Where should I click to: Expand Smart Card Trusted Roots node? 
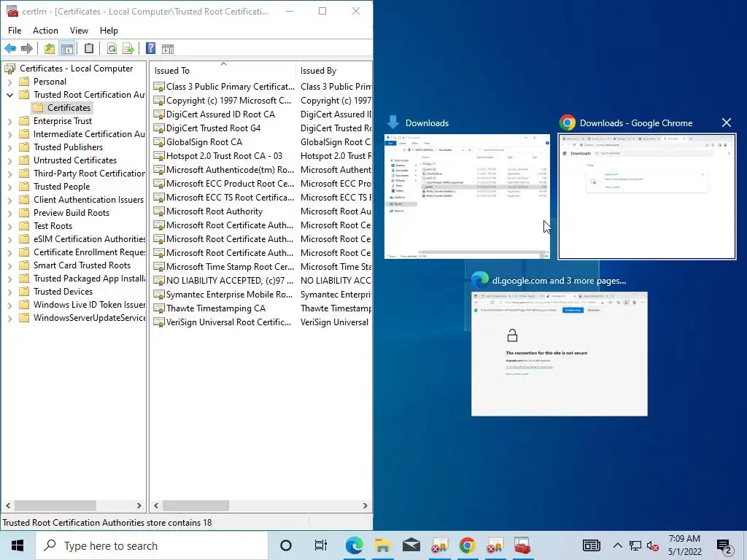point(10,265)
